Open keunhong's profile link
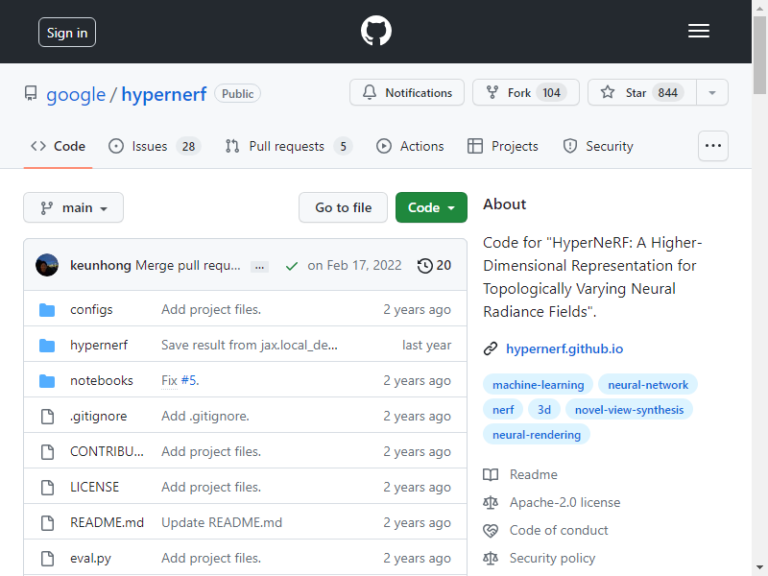 (x=100, y=265)
